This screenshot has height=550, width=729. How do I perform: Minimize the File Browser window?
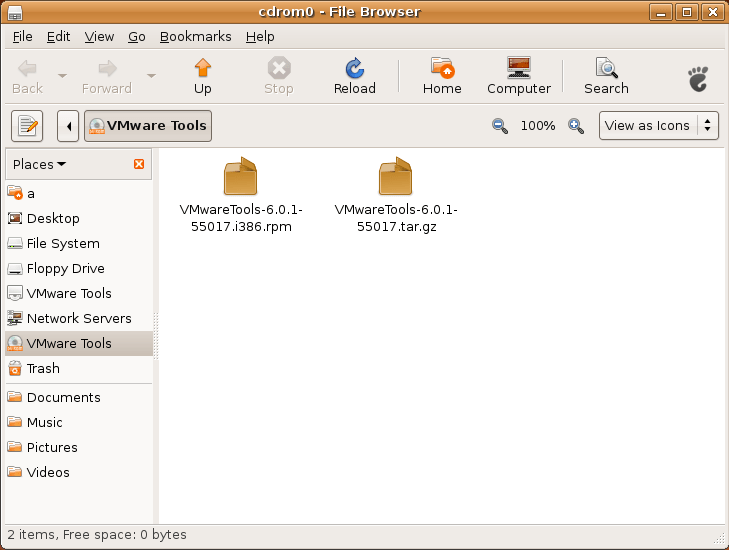661,12
